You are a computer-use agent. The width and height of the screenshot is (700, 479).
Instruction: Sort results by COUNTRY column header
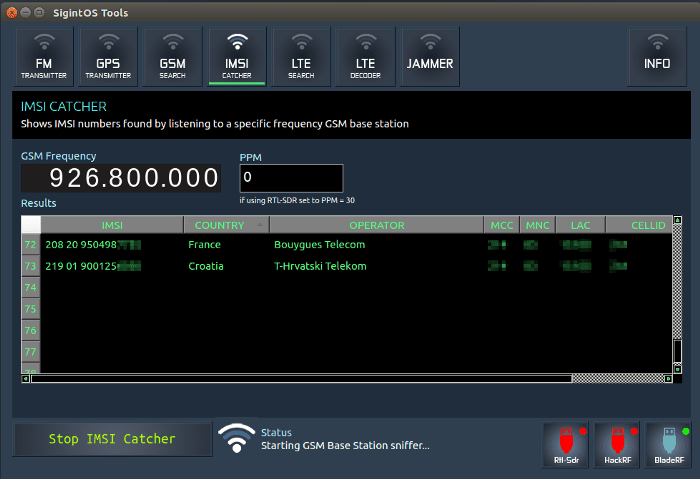[226, 225]
